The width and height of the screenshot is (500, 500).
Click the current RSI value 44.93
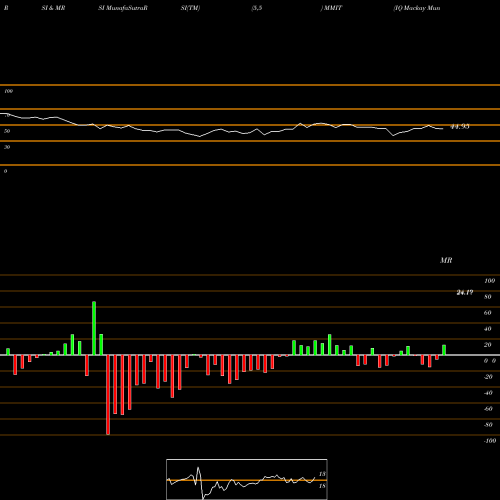tap(460, 127)
